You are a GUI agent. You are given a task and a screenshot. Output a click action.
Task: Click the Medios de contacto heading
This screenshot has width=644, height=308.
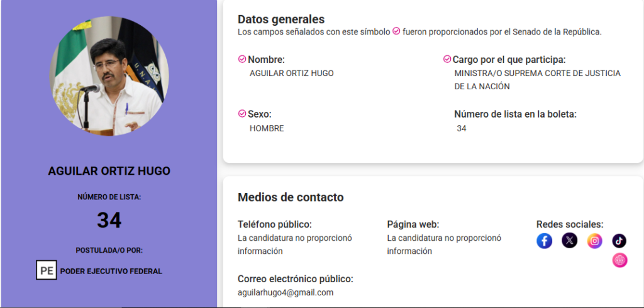coord(291,197)
